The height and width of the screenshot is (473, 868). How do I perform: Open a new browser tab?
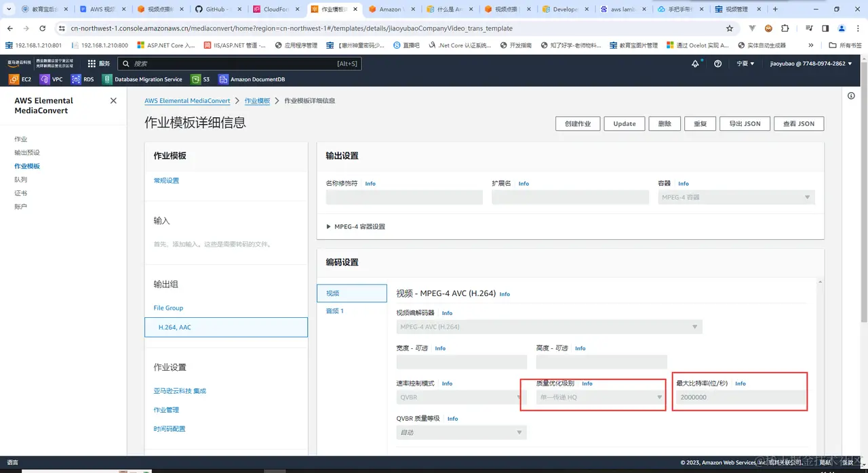click(775, 9)
